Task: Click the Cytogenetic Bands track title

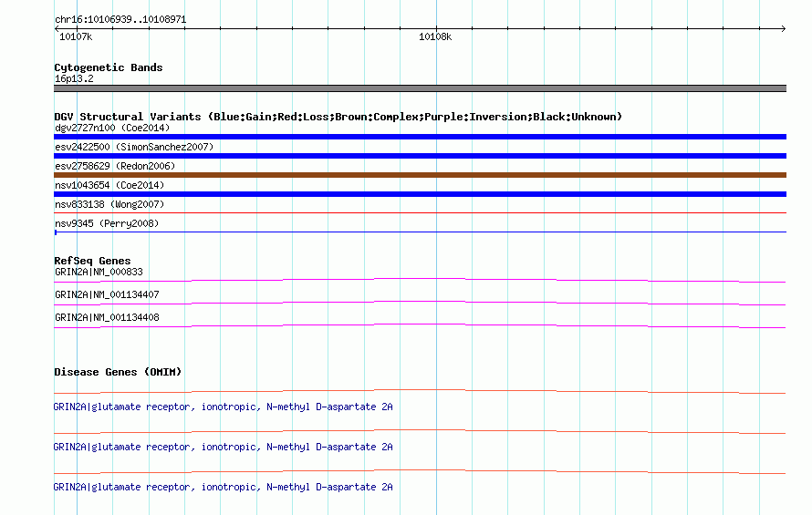Action: coord(109,67)
